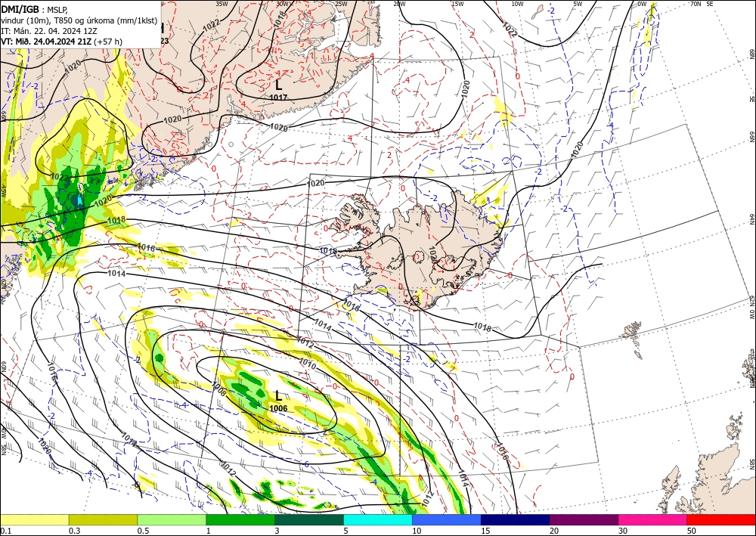Click the '25W' longitude label at top
Screen dimensions: 756x536
coord(342,3)
